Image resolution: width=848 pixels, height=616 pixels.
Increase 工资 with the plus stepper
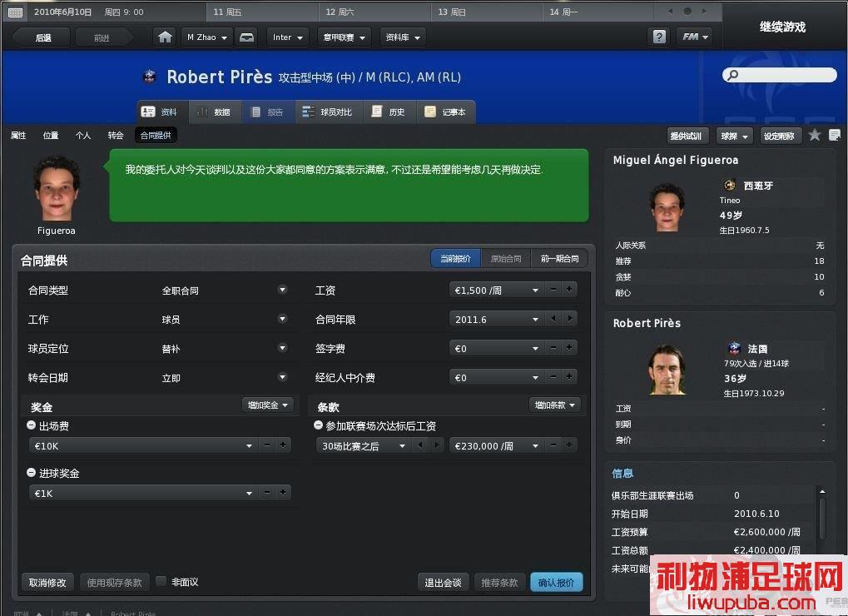tap(569, 290)
